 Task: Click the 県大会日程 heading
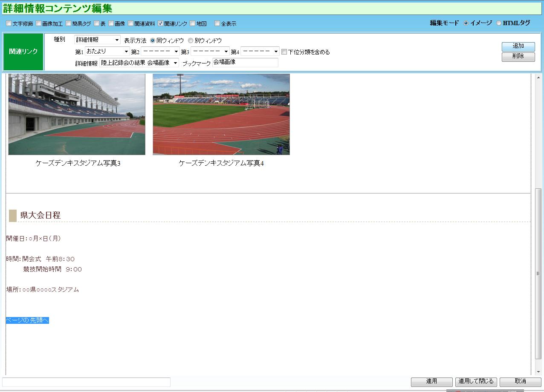[41, 215]
